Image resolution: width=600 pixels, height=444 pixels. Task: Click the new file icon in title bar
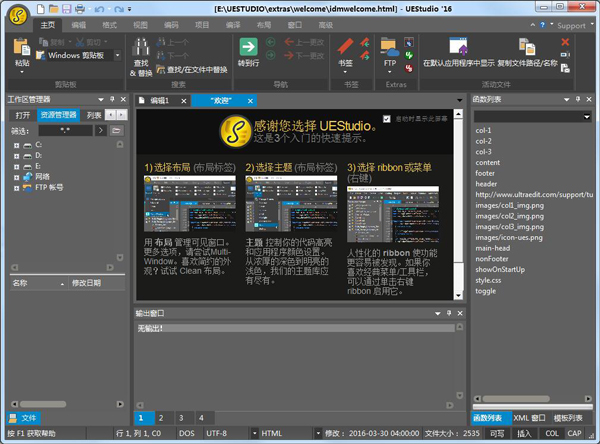click(41, 8)
